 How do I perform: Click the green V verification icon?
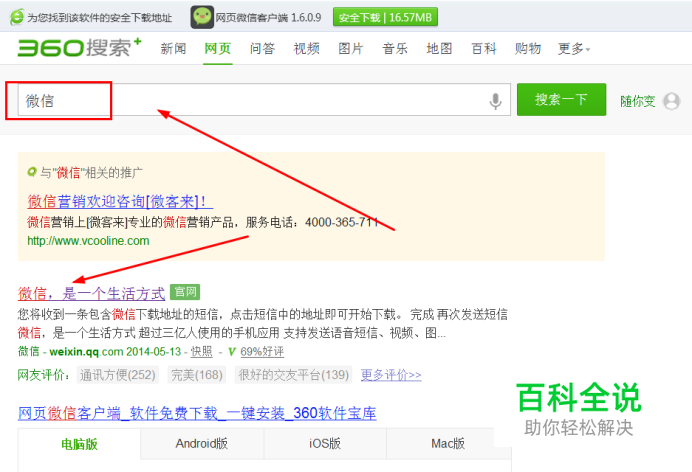[x=232, y=352]
